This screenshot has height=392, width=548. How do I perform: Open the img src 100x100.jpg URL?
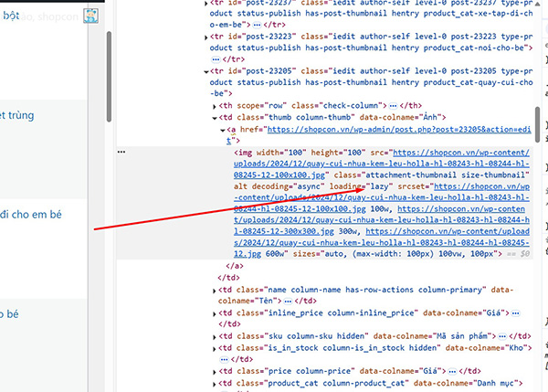[382, 164]
